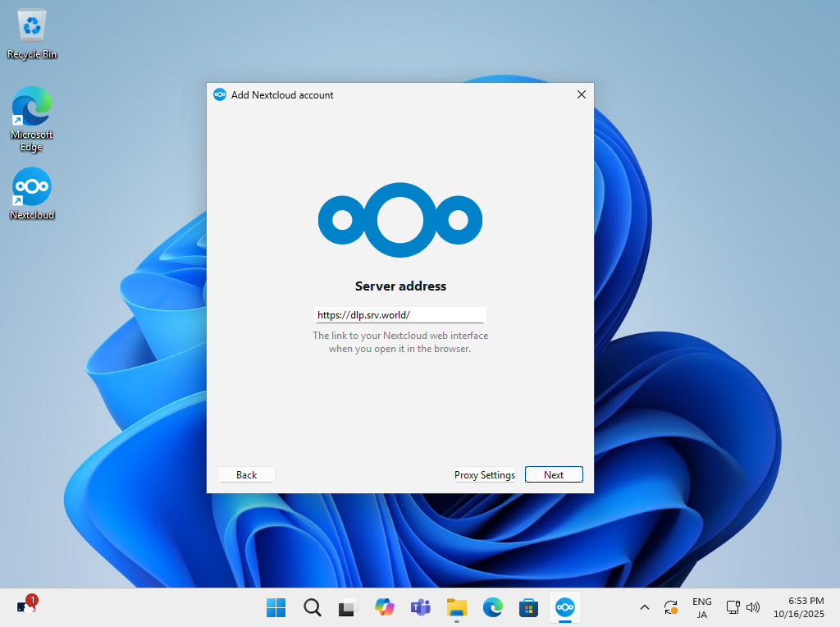
Task: Click the Nextcloud taskbar icon
Action: click(564, 607)
